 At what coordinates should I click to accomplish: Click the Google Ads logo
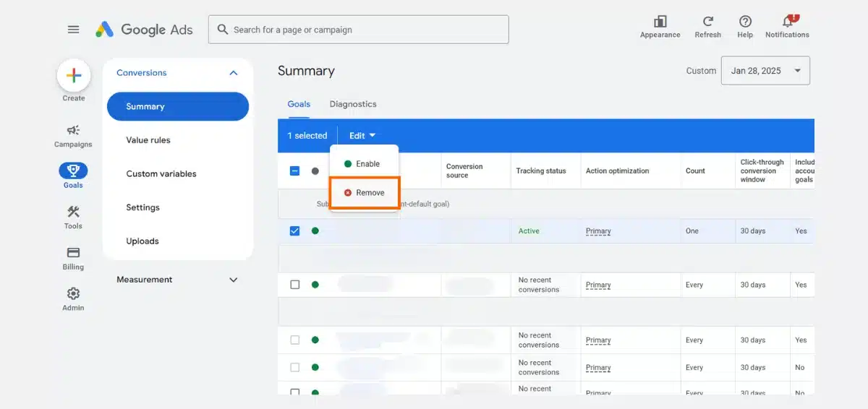pos(144,30)
